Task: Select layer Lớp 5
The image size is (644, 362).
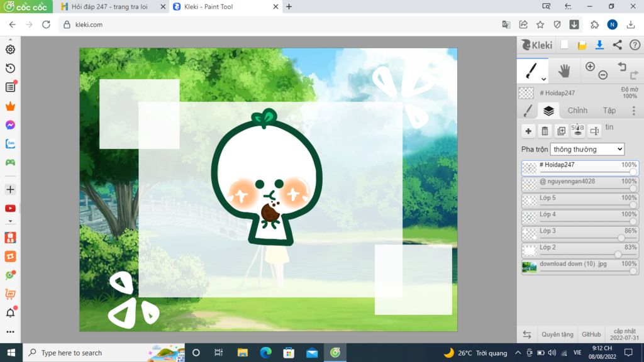Action: 580,200
